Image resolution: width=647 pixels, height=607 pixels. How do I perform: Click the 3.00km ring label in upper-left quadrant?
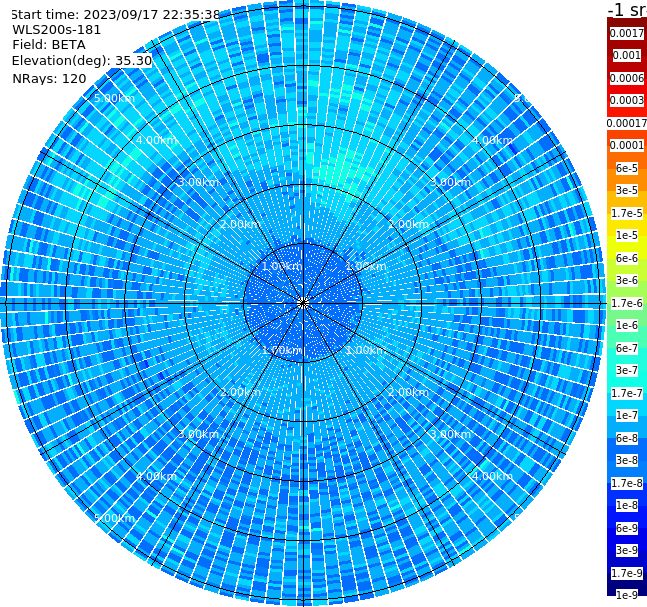[x=198, y=182]
